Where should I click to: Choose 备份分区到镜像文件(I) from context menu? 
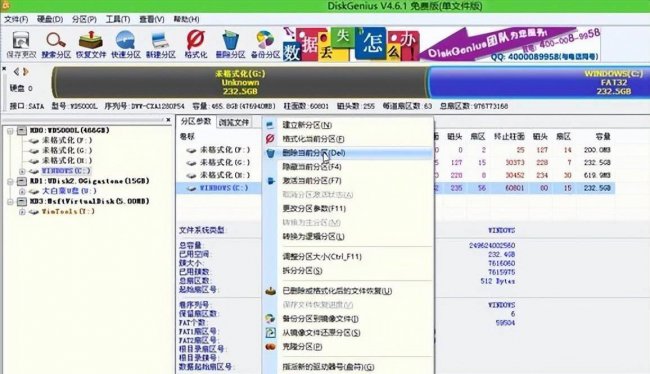point(348,319)
